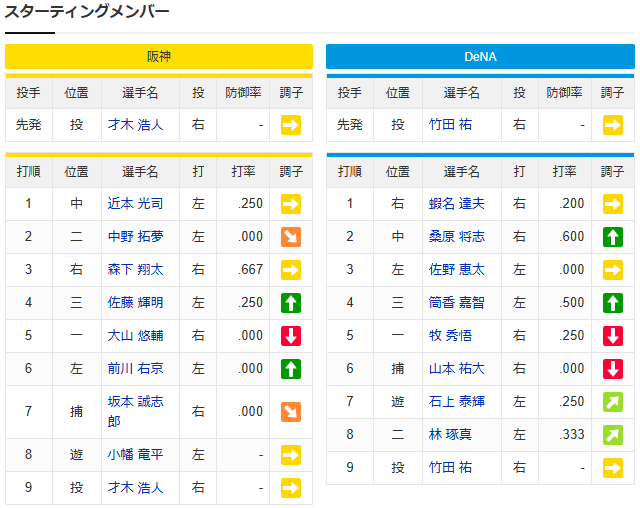This screenshot has width=640, height=508.
Task: Click the green up arrow beside 佐藤 輝明
Action: pyautogui.click(x=291, y=303)
